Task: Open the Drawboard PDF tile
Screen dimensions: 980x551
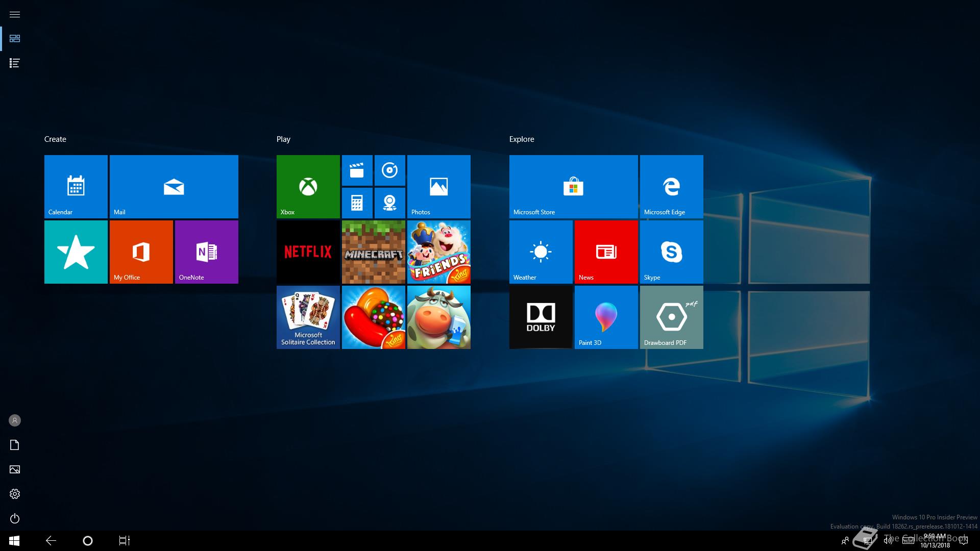Action: (x=672, y=317)
